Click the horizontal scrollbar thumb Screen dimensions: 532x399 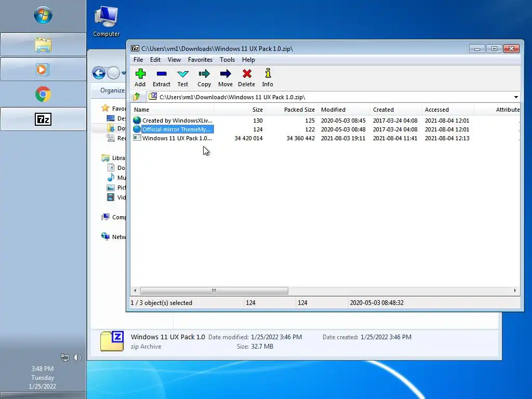(214, 290)
